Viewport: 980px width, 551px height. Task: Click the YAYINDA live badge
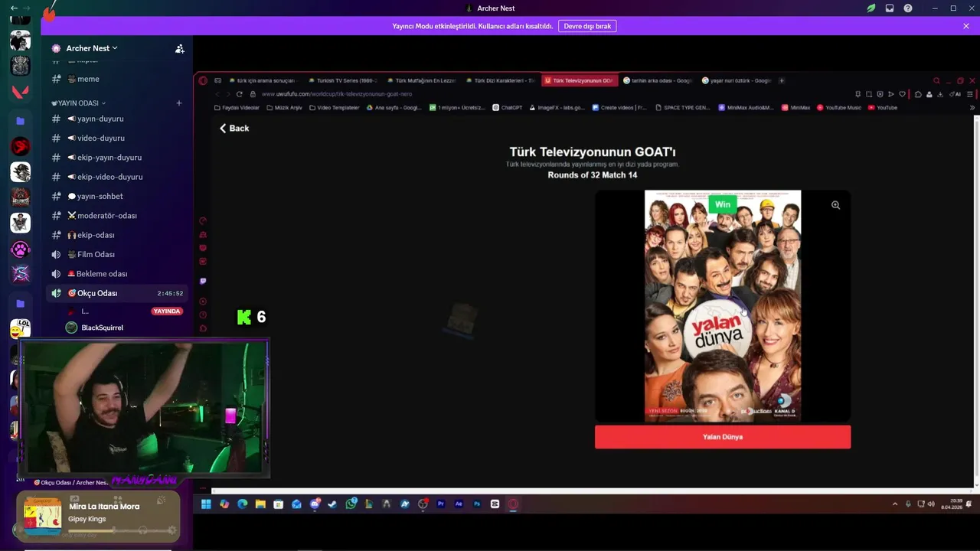pyautogui.click(x=167, y=311)
